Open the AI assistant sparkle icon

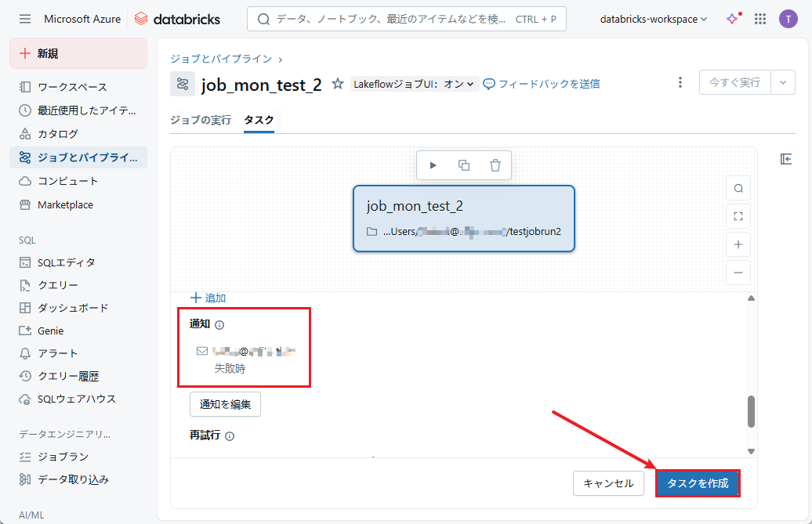733,19
